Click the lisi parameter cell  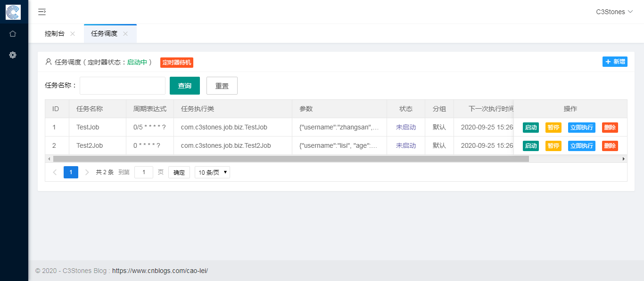tap(339, 145)
